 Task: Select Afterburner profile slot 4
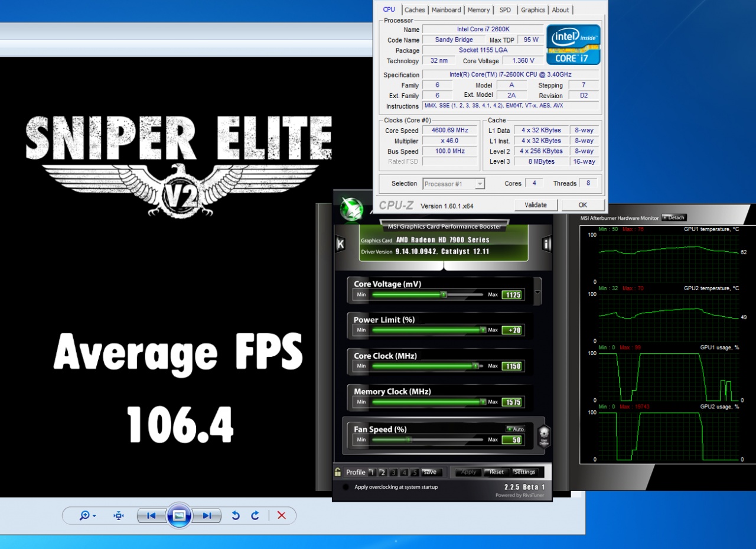pyautogui.click(x=404, y=472)
